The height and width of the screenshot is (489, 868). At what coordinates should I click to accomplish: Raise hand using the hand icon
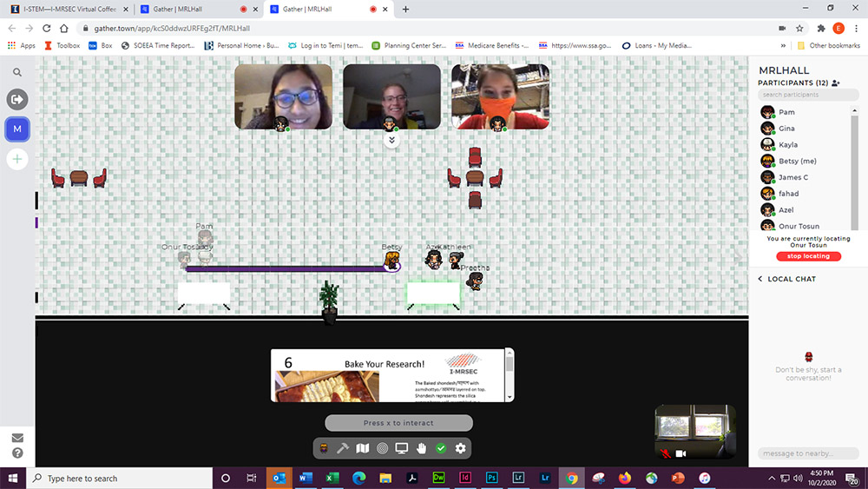422,448
